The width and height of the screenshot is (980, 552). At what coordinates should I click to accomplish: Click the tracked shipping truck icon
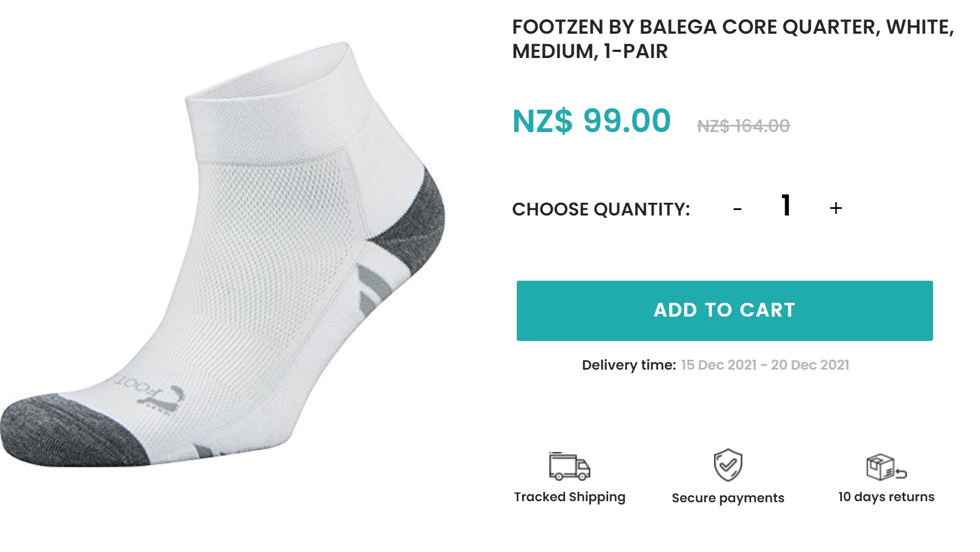569,467
